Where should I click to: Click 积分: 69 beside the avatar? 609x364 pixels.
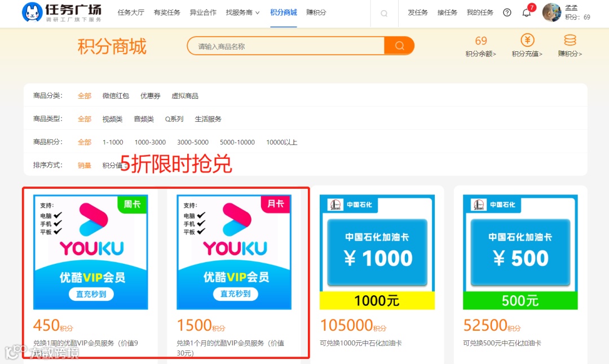pos(577,17)
